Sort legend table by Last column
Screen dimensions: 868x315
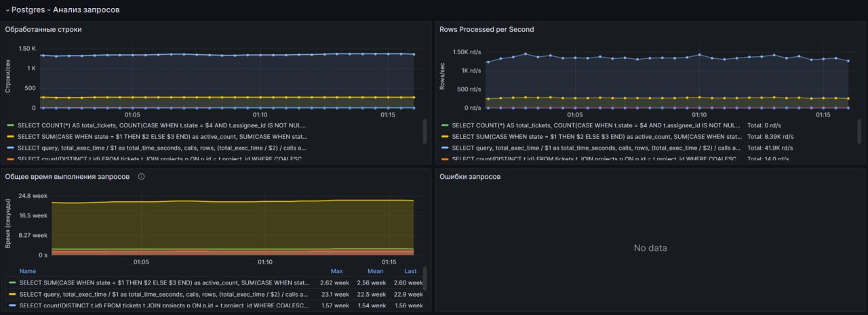point(410,271)
